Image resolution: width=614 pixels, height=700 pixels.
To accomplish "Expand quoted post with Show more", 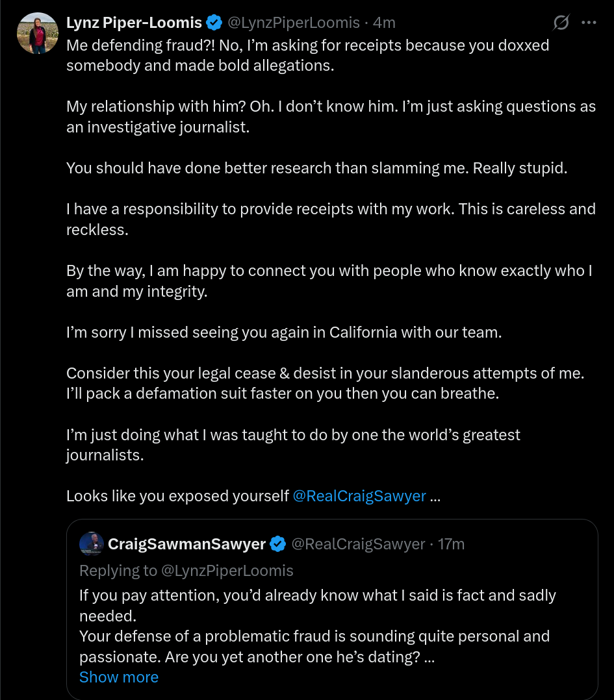I will click(x=119, y=677).
